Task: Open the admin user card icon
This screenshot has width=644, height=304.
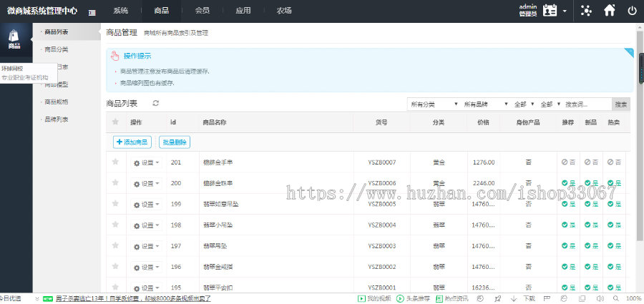Action: pyautogui.click(x=550, y=11)
